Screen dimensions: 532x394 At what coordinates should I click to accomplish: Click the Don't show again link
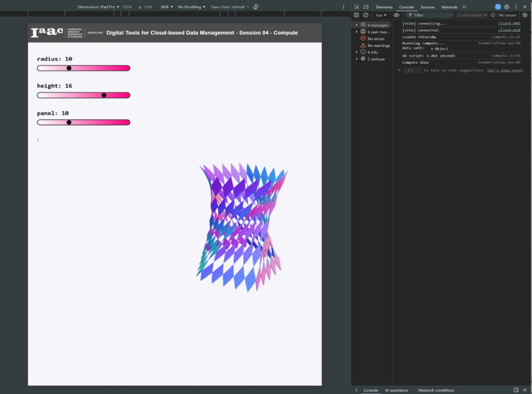(x=504, y=70)
